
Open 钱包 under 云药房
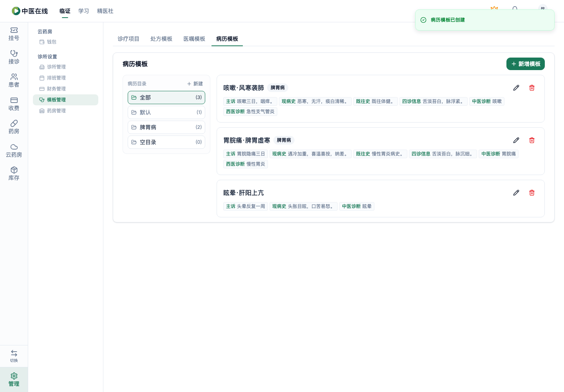tap(65, 42)
